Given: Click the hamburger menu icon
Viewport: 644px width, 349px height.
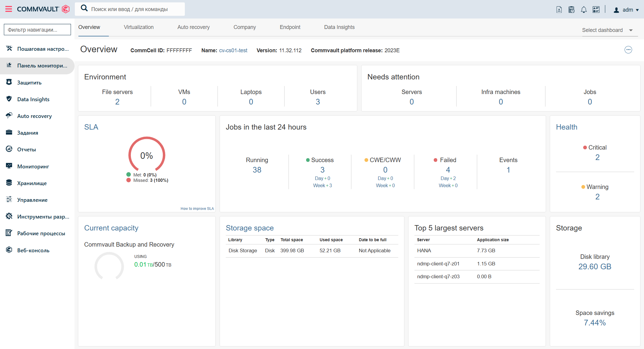Looking at the screenshot, I should click(9, 9).
